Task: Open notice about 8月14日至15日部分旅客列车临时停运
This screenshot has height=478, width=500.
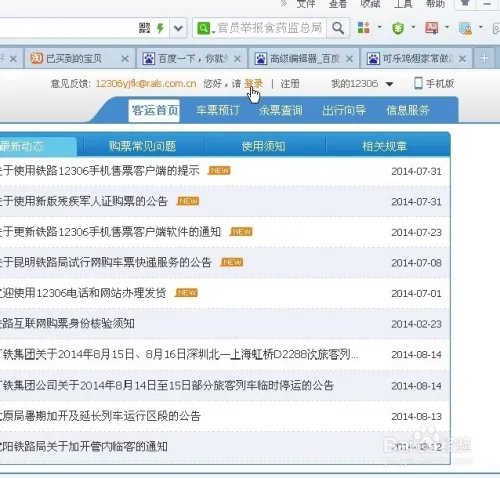Action: (167, 385)
